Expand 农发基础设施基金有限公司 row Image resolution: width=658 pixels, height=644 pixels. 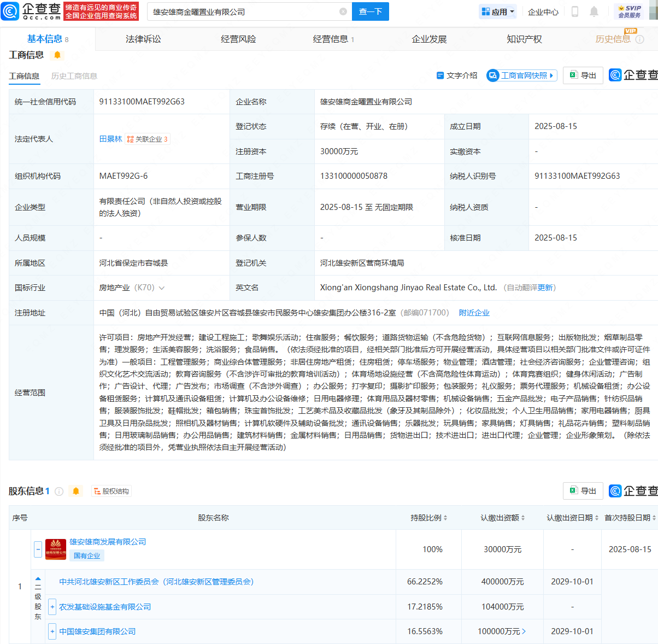point(52,607)
